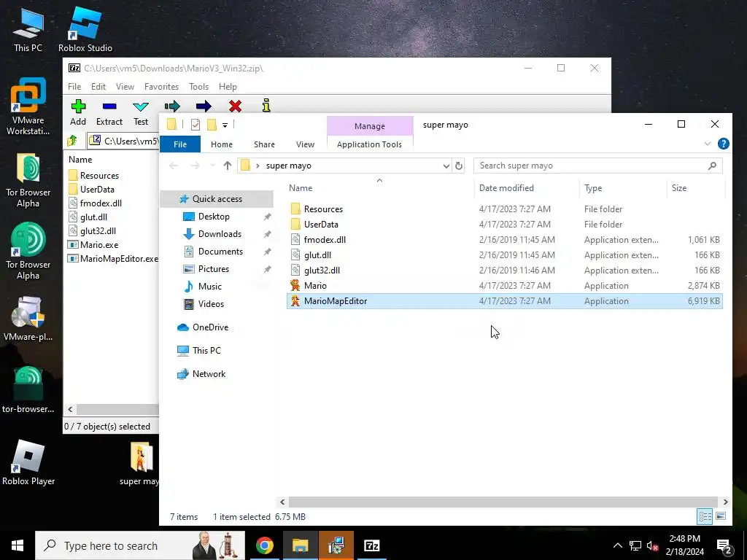The height and width of the screenshot is (560, 747).
Task: Switch to Large icons view button
Action: [x=721, y=516]
